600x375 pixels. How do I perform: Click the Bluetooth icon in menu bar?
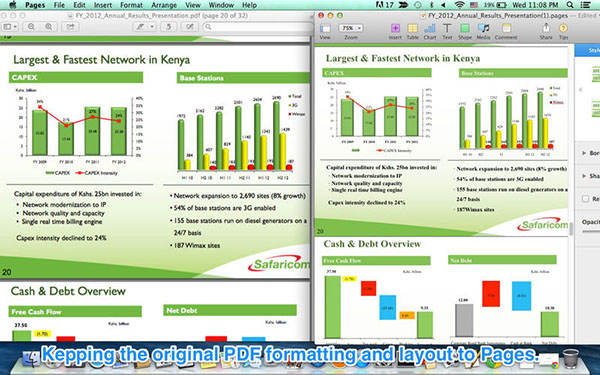(x=432, y=5)
